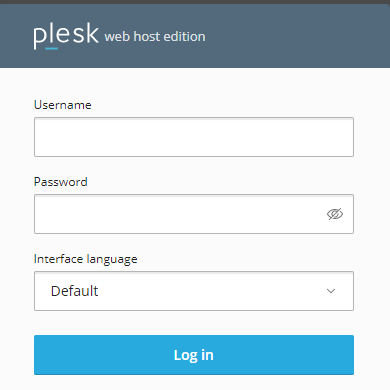Select the Default language value
The image size is (390, 390).
74,291
